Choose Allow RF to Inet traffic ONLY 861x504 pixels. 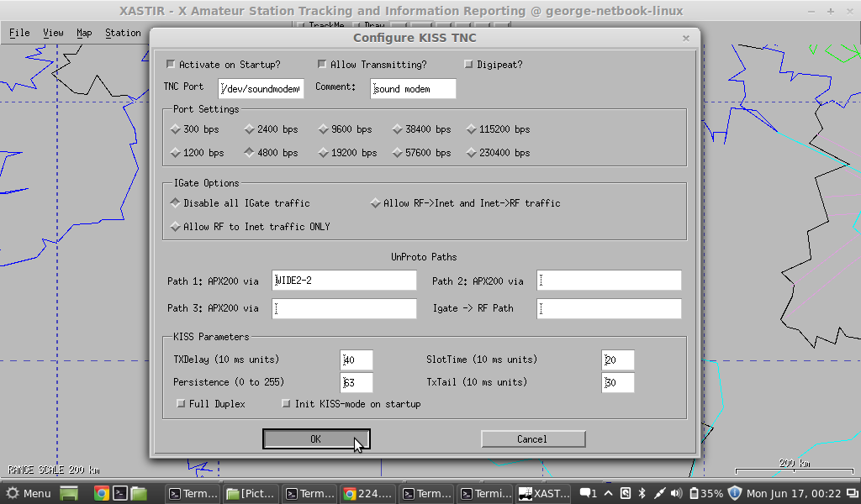coord(176,227)
